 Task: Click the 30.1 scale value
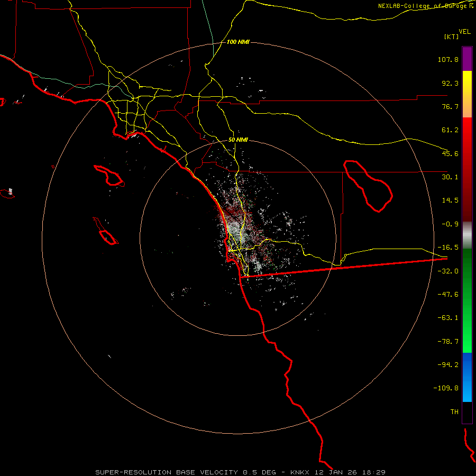click(450, 177)
